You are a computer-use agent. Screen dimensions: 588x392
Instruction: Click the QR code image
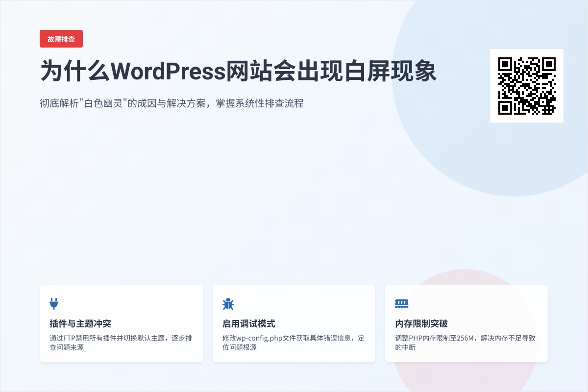527,86
